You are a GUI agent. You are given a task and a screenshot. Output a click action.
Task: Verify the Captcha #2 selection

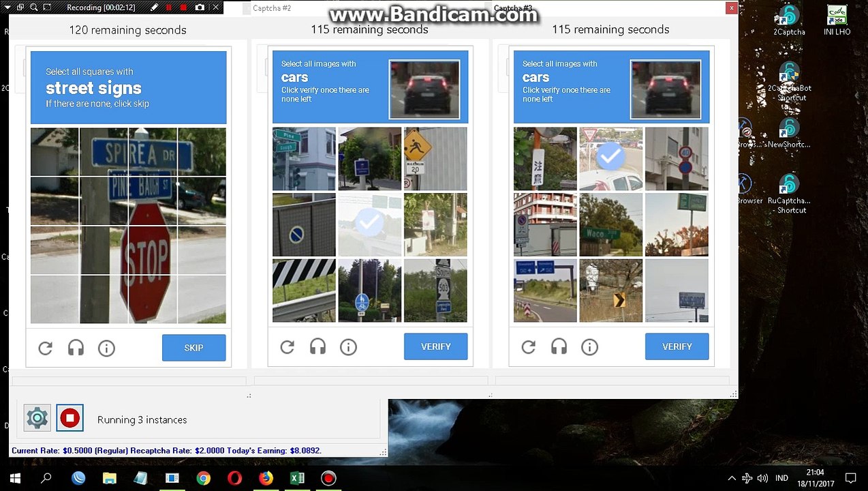coord(435,346)
